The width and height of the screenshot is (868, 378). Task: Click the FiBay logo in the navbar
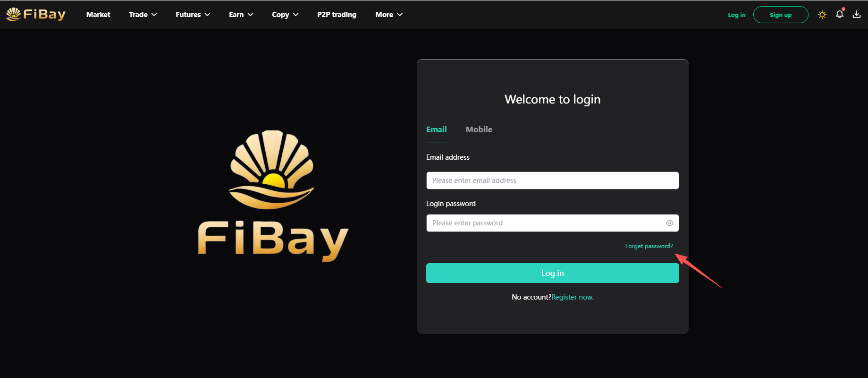click(36, 14)
